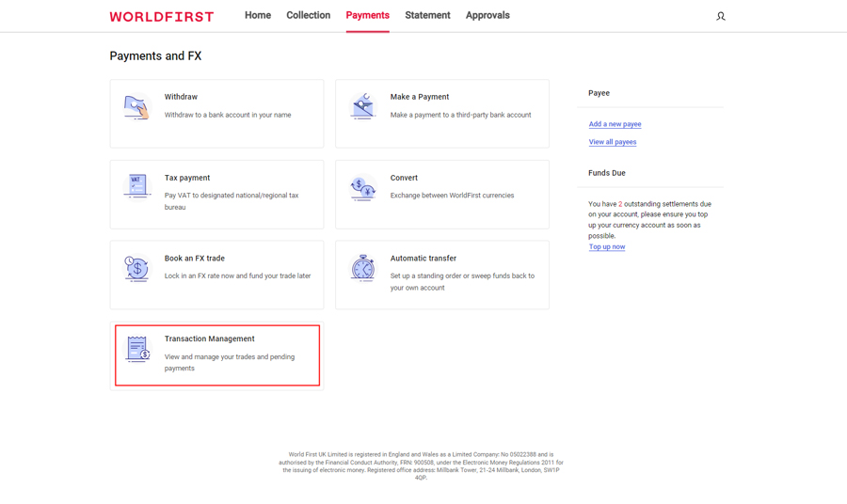Click the Book an FX trade icon
The height and width of the screenshot is (504, 847).
[x=137, y=268]
